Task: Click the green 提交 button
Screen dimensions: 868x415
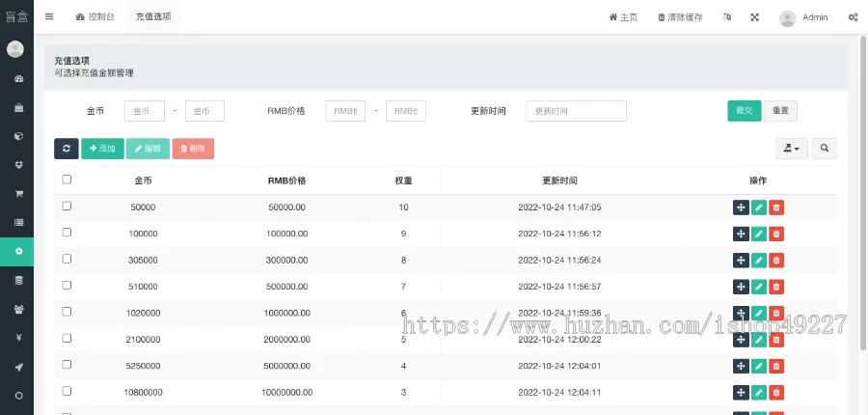Action: click(x=744, y=111)
